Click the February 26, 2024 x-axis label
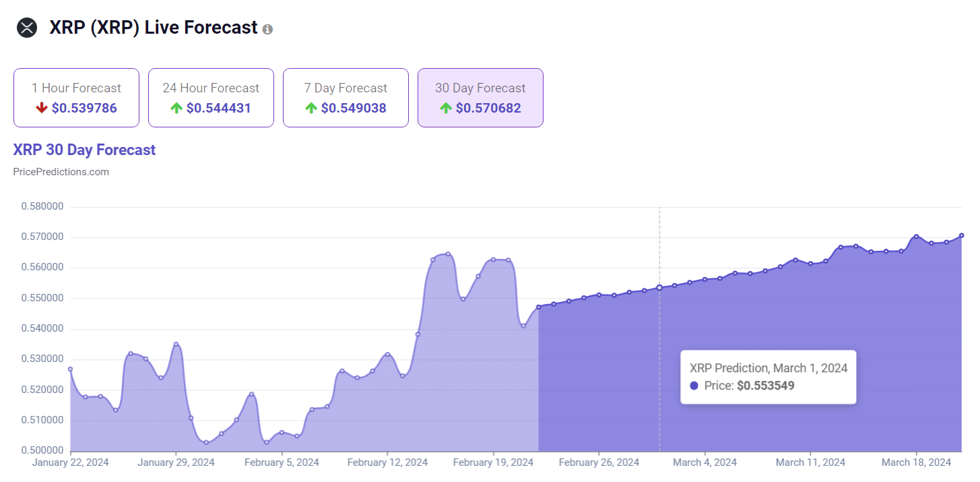This screenshot has height=482, width=980. click(599, 462)
